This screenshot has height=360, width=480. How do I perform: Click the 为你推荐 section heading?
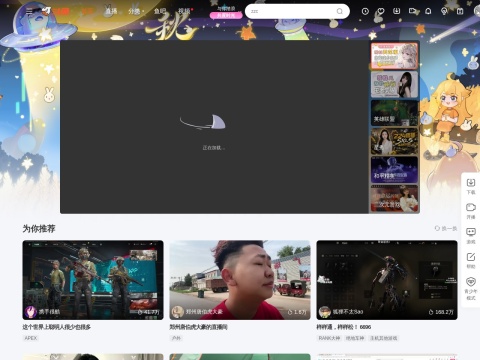click(39, 229)
